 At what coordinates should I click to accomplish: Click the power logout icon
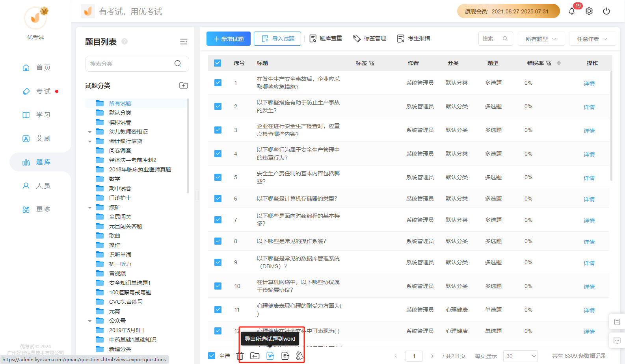point(606,11)
